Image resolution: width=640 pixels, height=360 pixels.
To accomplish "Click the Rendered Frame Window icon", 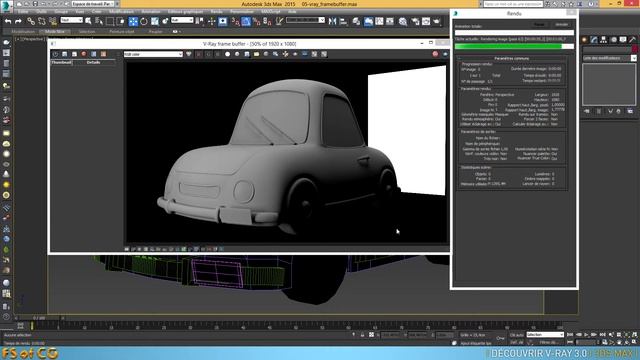I will (426, 21).
